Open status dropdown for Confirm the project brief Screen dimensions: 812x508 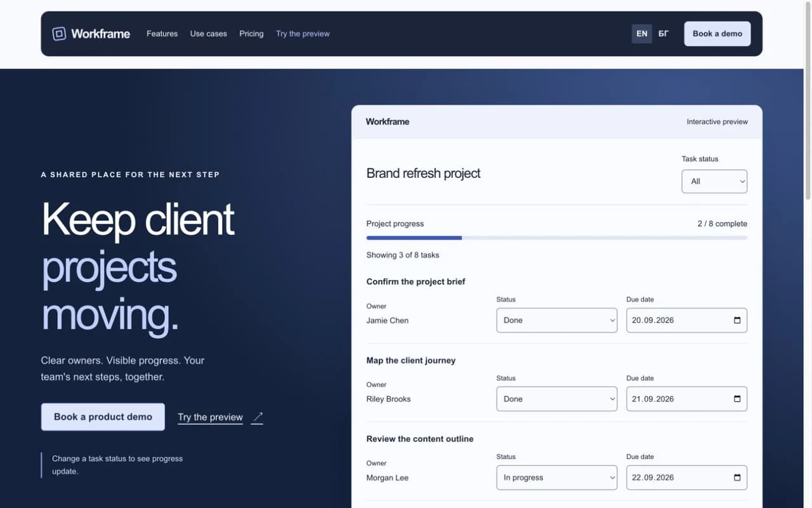pos(557,320)
